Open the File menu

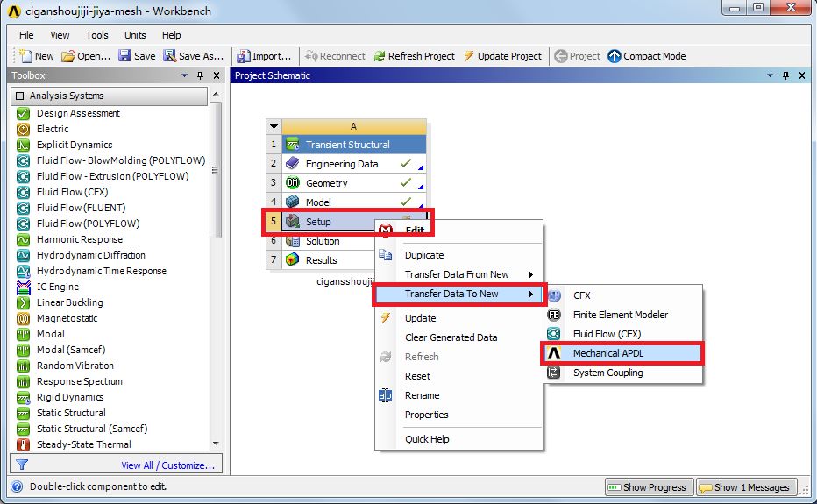pos(26,35)
